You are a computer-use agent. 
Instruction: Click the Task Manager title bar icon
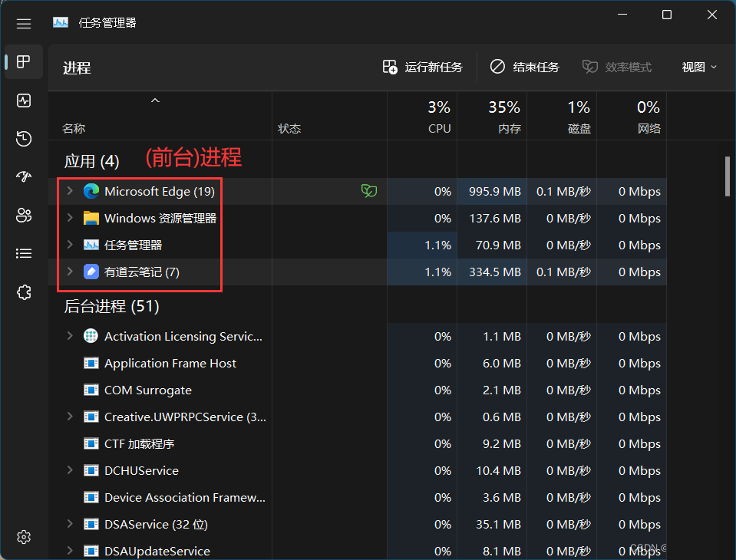[x=61, y=22]
